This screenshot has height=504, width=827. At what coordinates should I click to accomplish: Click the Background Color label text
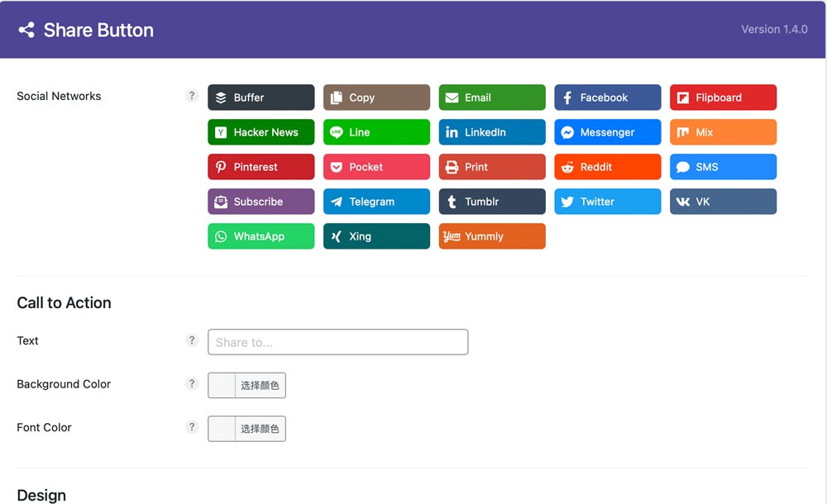coord(64,384)
